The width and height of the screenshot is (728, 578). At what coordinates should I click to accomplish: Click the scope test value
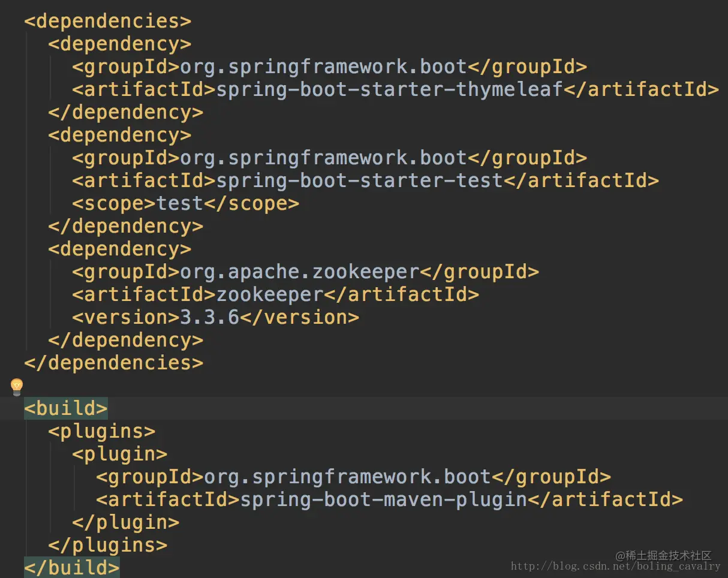pyautogui.click(x=180, y=203)
